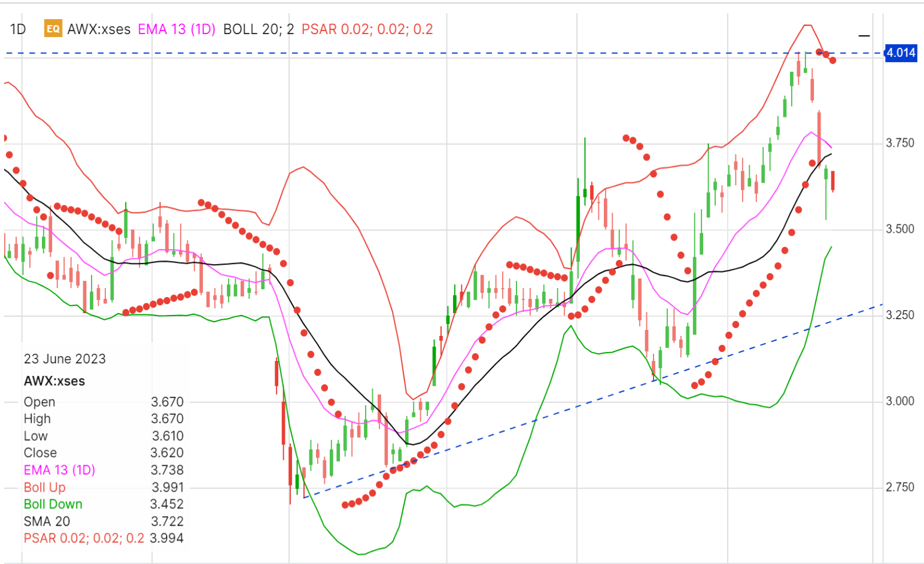Open BOLL 20; 2 indicator settings
This screenshot has width=924, height=564.
tap(259, 29)
